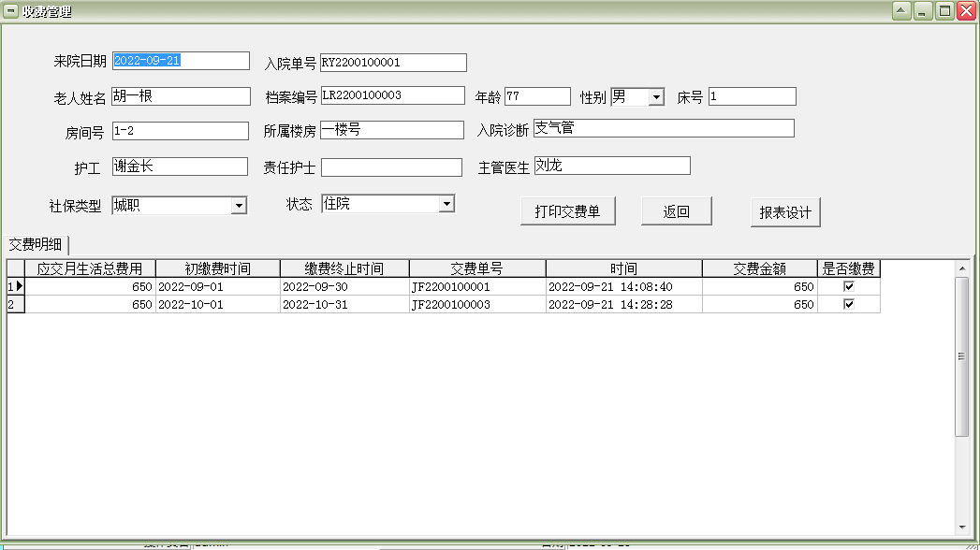The height and width of the screenshot is (550, 980).
Task: Maximize the 收费管理 window
Action: click(x=945, y=11)
